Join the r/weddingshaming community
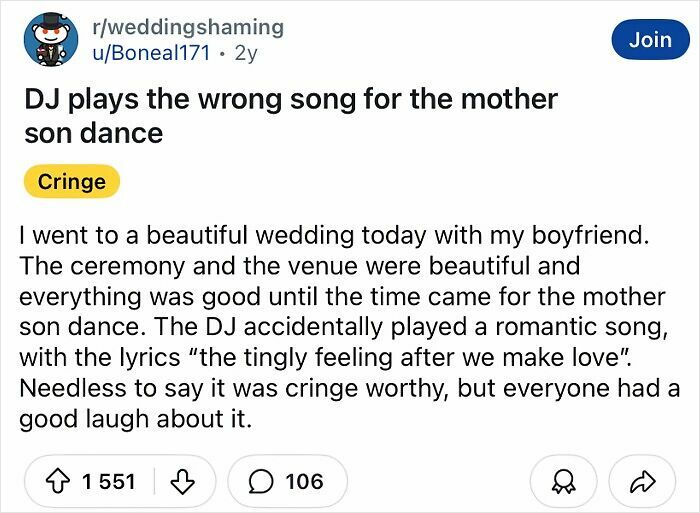The width and height of the screenshot is (700, 513). click(x=650, y=39)
